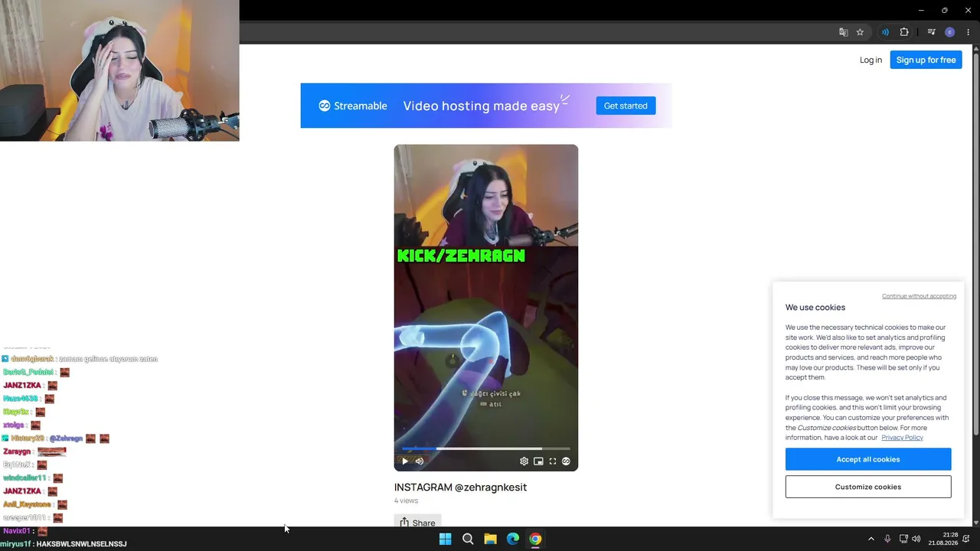Click the volume icon in the system tray
980x551 pixels.
(916, 539)
